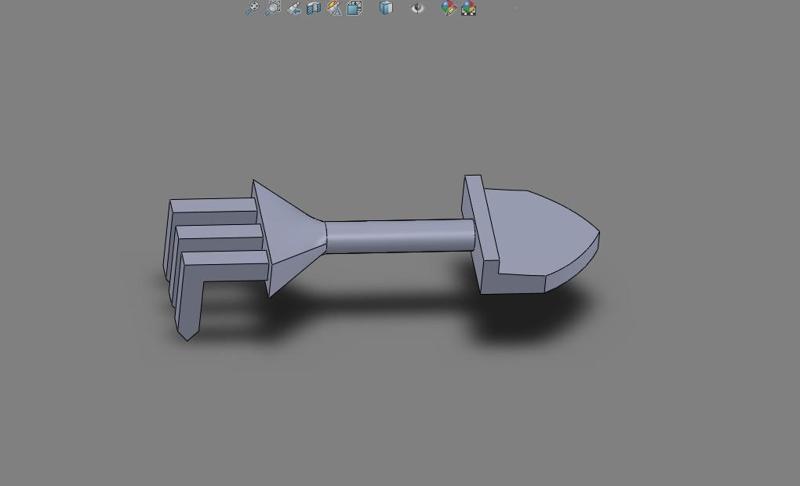
Task: Select the cylindrical shaft of the model
Action: [x=401, y=236]
